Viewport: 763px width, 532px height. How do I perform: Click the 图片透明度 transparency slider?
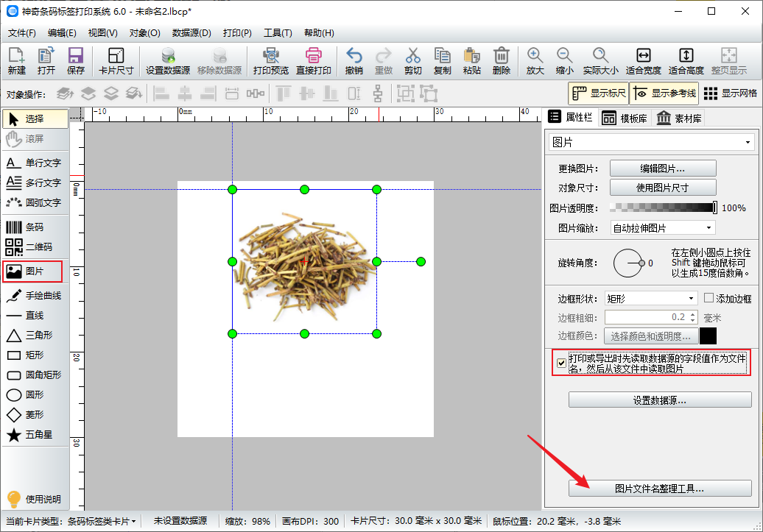click(663, 208)
